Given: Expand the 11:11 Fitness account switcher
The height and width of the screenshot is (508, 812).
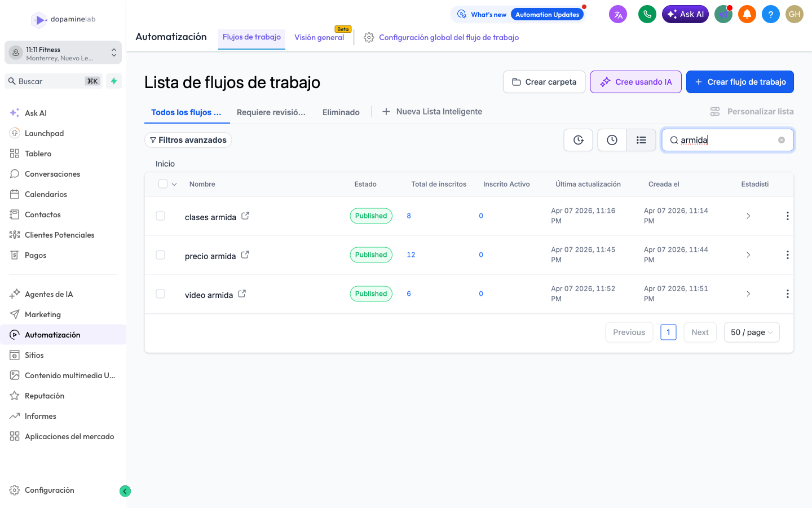Looking at the screenshot, I should click(x=63, y=53).
